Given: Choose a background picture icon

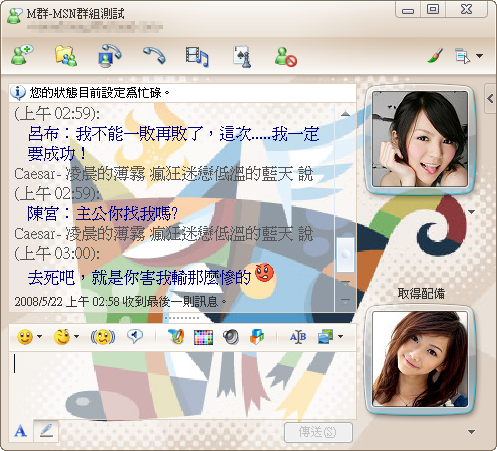Looking at the screenshot, I should 325,337.
